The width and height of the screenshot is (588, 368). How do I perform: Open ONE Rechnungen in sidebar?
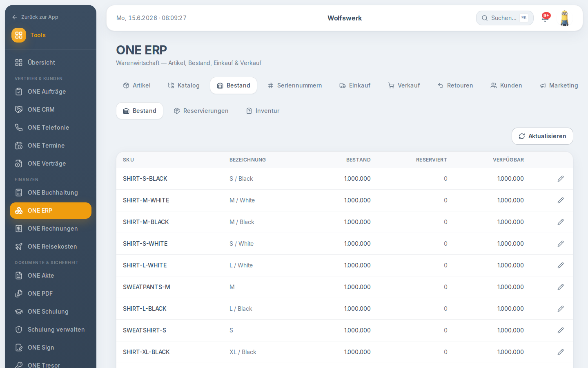[51, 229]
